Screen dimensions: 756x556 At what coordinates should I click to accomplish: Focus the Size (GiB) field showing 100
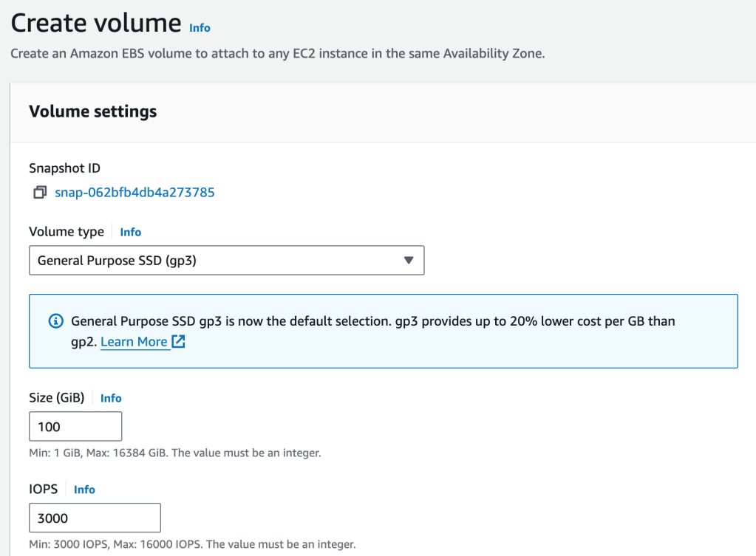(75, 427)
